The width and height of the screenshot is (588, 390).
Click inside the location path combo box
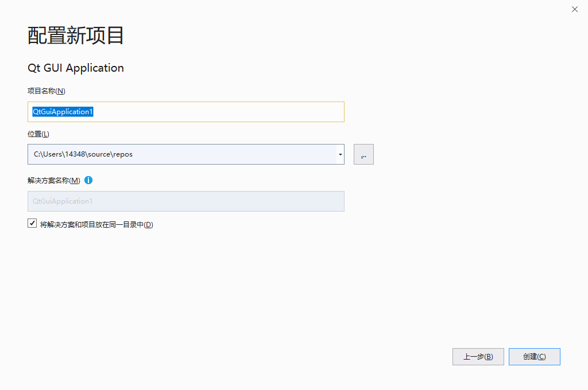(172, 154)
